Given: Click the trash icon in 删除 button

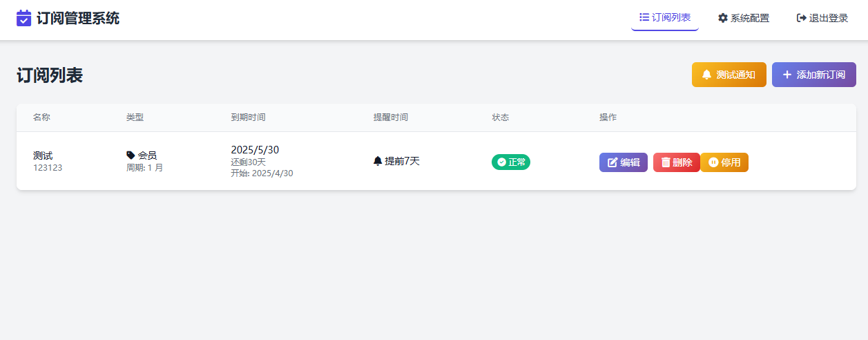Looking at the screenshot, I should click(x=666, y=162).
